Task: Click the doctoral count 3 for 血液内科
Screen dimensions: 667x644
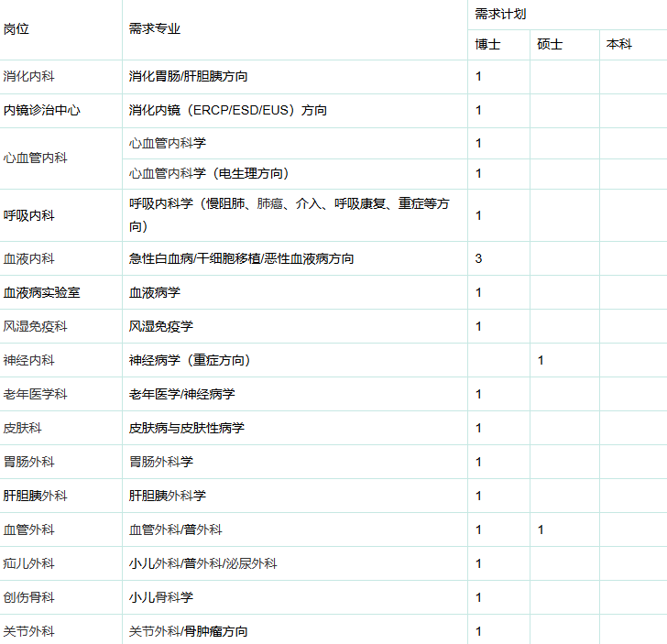Action: pos(478,259)
